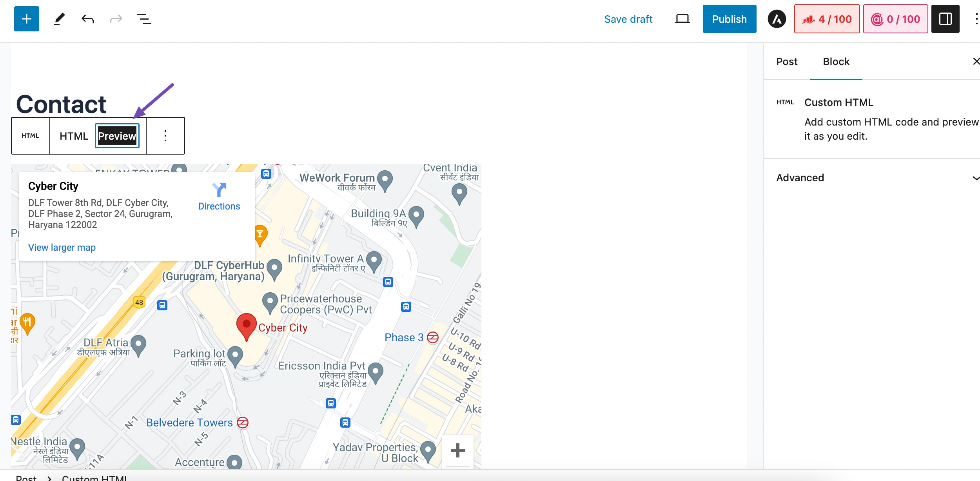
Task: Click the Contact page title
Action: tap(61, 104)
